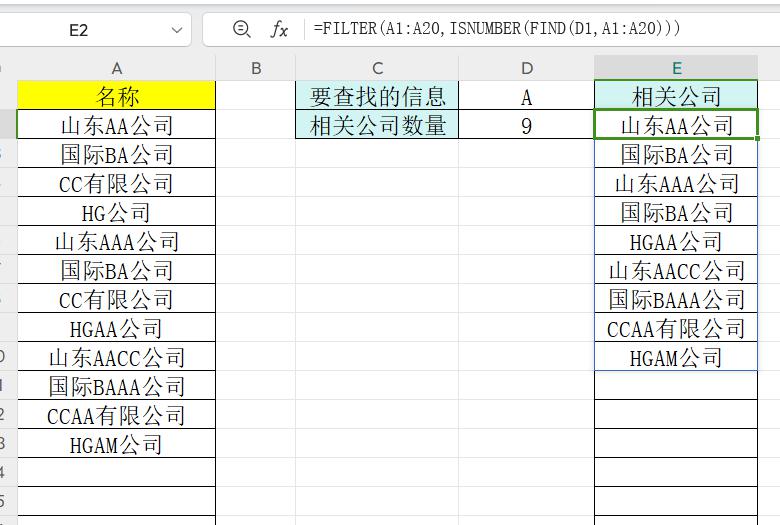Select column E header
Screen dimensions: 780x525
[x=676, y=68]
